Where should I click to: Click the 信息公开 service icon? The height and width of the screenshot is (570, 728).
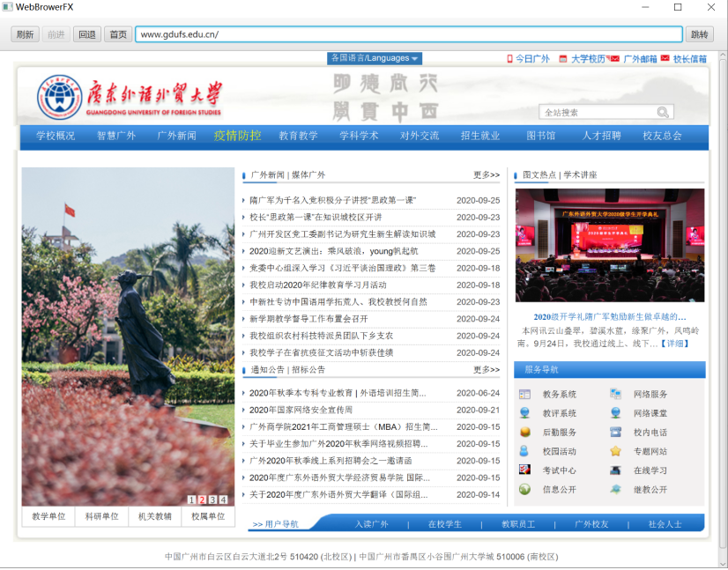(x=525, y=489)
